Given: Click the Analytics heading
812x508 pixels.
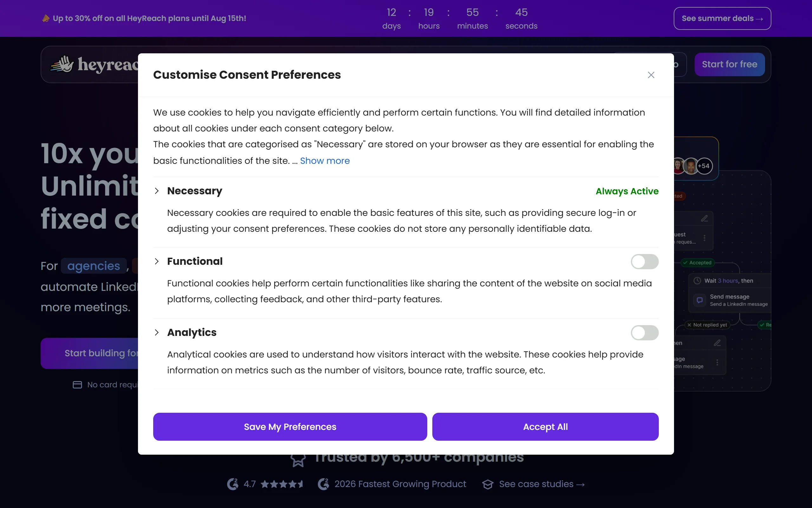Looking at the screenshot, I should (x=192, y=332).
